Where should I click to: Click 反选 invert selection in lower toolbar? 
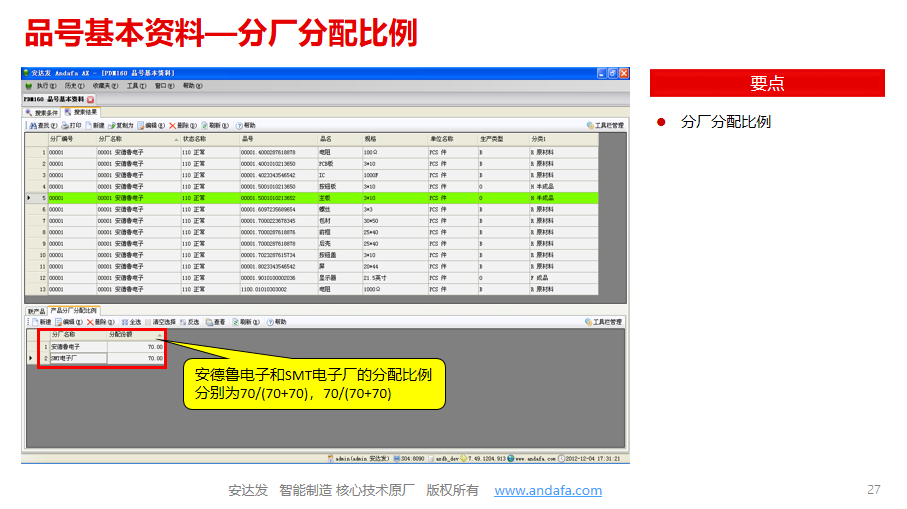(189, 322)
